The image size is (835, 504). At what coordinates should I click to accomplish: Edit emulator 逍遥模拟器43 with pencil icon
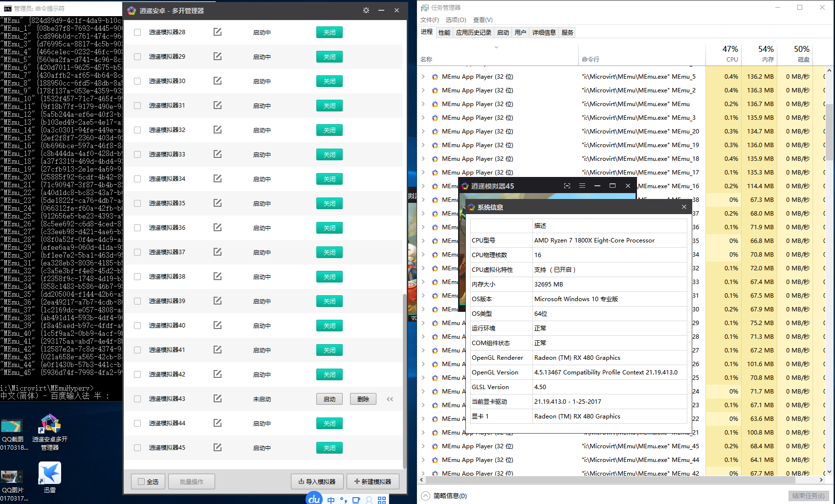(218, 398)
